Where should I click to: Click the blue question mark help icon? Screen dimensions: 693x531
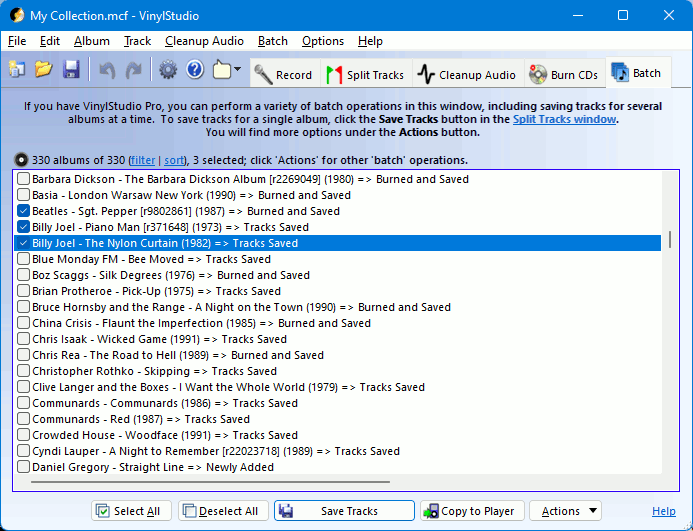194,70
